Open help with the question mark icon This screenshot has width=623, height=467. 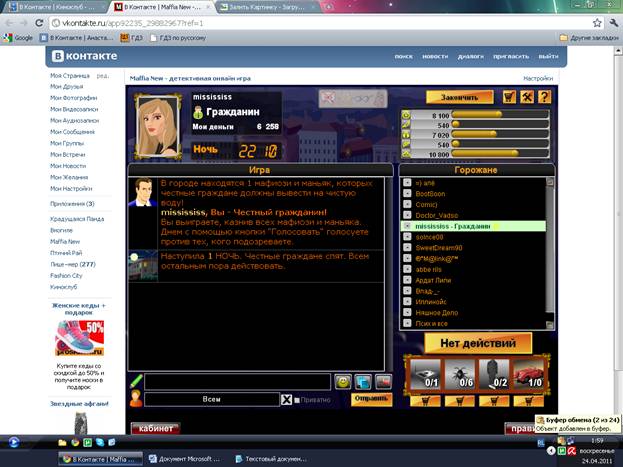[x=544, y=97]
